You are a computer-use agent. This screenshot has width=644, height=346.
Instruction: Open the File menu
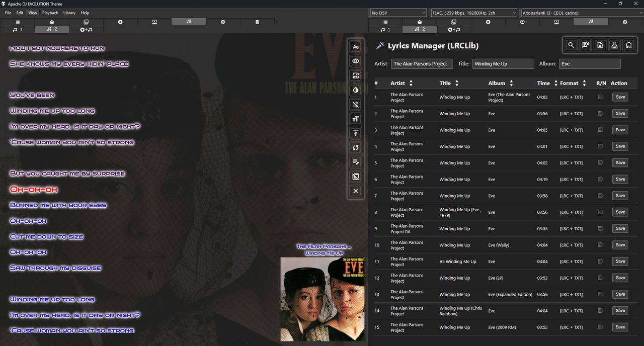(8, 13)
